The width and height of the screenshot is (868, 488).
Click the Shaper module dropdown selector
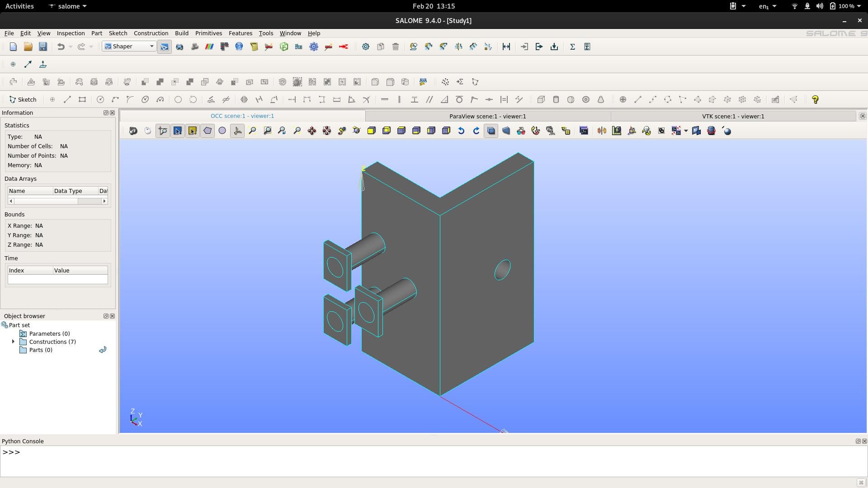(129, 46)
